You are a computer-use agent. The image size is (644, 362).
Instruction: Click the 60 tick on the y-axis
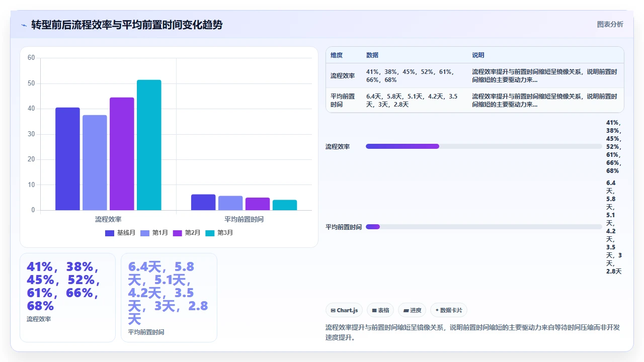point(31,58)
